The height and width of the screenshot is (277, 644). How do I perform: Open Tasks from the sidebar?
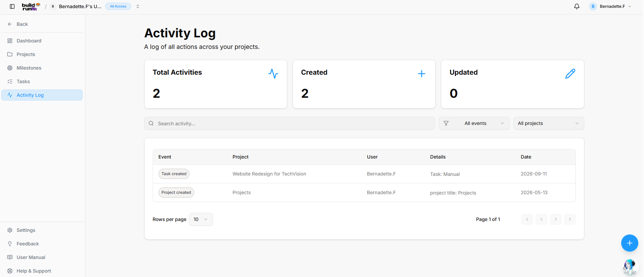[42, 81]
